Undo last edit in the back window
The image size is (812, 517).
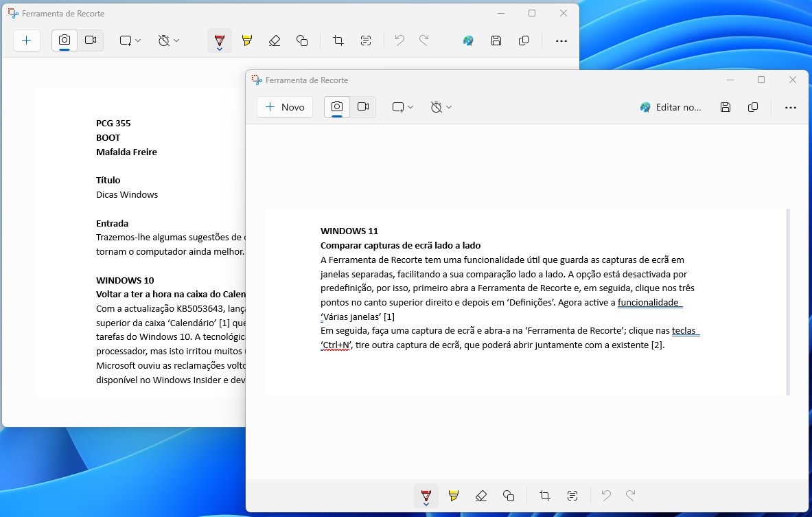(399, 41)
